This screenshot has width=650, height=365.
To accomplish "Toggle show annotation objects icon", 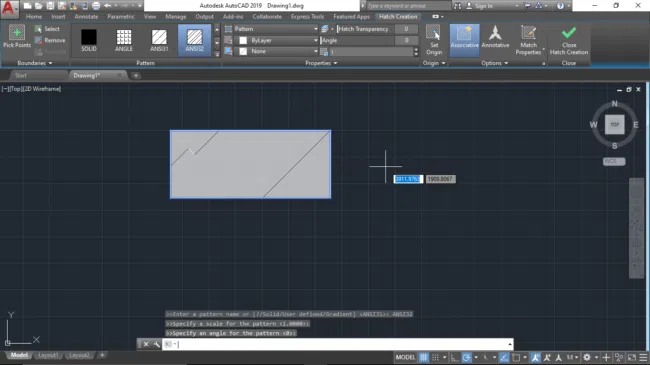I will tap(536, 357).
